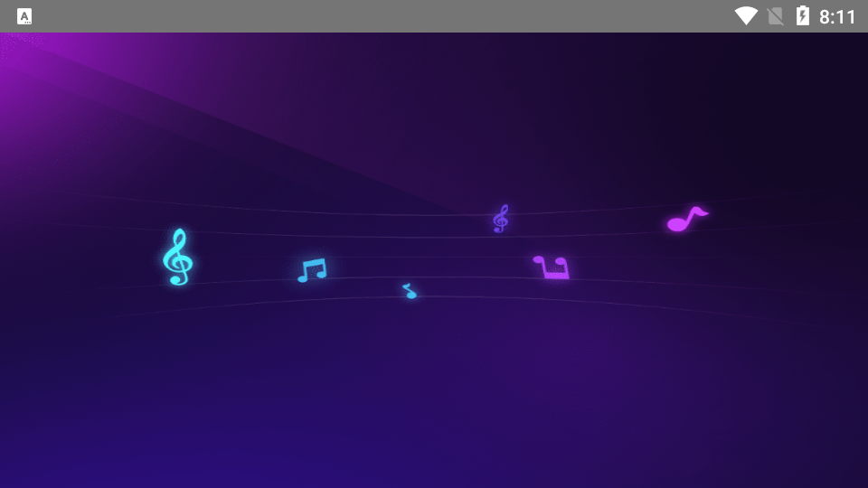
Task: Click the oval head of the magenta note
Action: (677, 224)
